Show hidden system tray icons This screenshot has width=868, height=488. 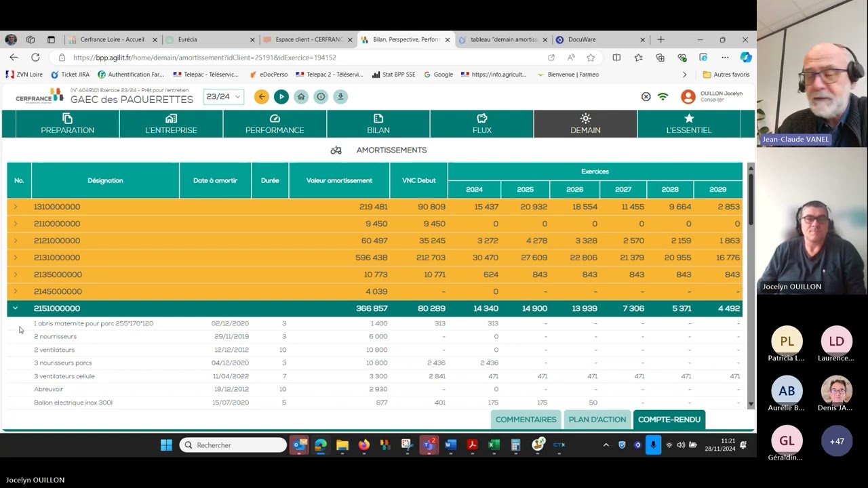606,445
